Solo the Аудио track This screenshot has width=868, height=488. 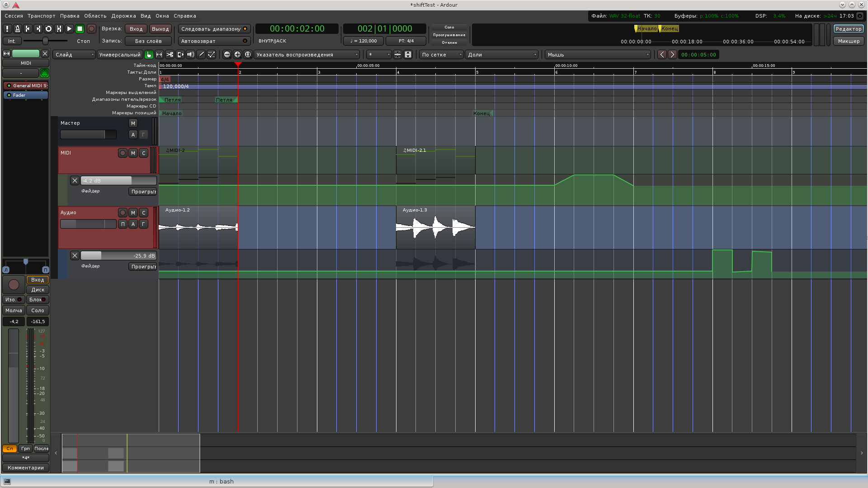143,213
